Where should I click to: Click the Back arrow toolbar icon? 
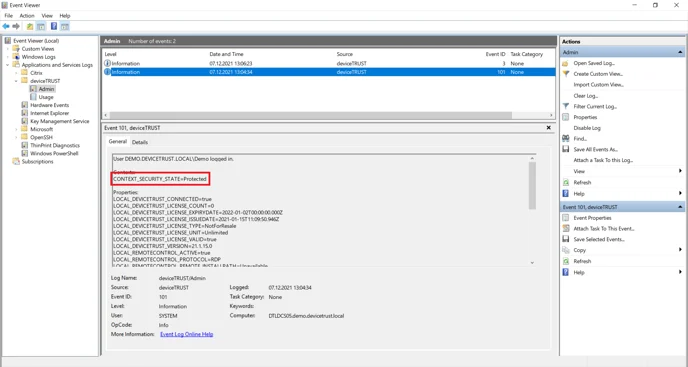(x=6, y=26)
